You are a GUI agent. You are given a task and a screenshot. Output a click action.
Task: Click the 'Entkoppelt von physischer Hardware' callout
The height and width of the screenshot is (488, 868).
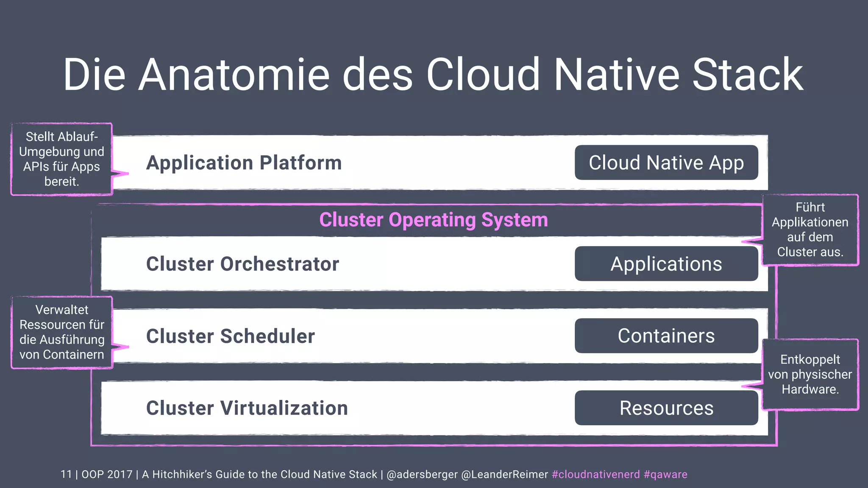coord(810,374)
